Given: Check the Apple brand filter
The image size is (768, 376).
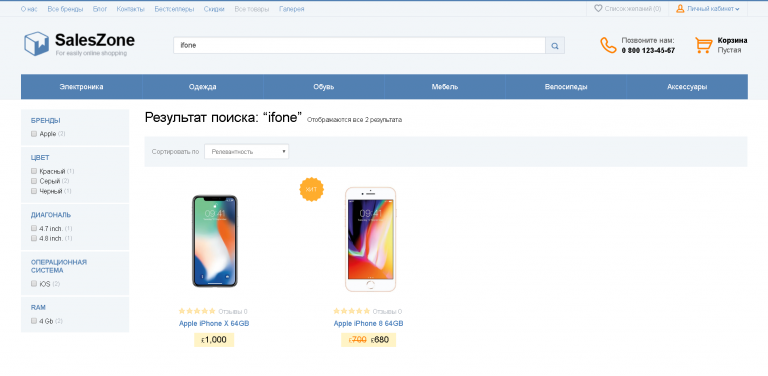Looking at the screenshot, I should [x=34, y=134].
